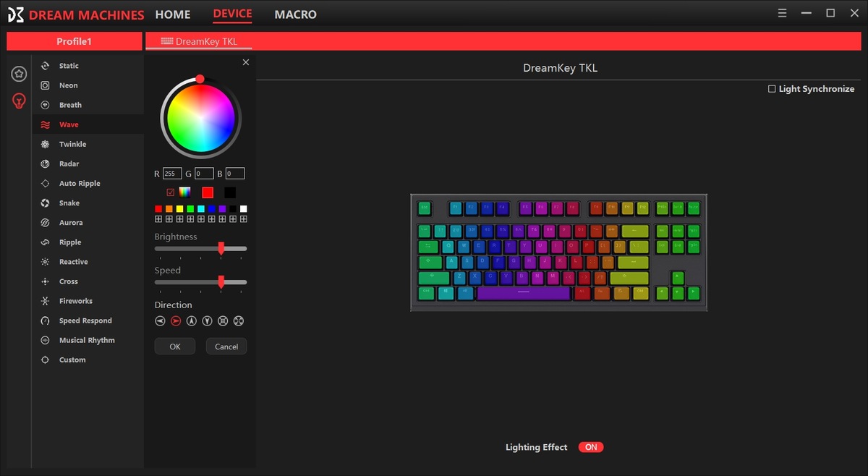The width and height of the screenshot is (868, 476).
Task: Select the Static lighting effect
Action: [x=88, y=66]
